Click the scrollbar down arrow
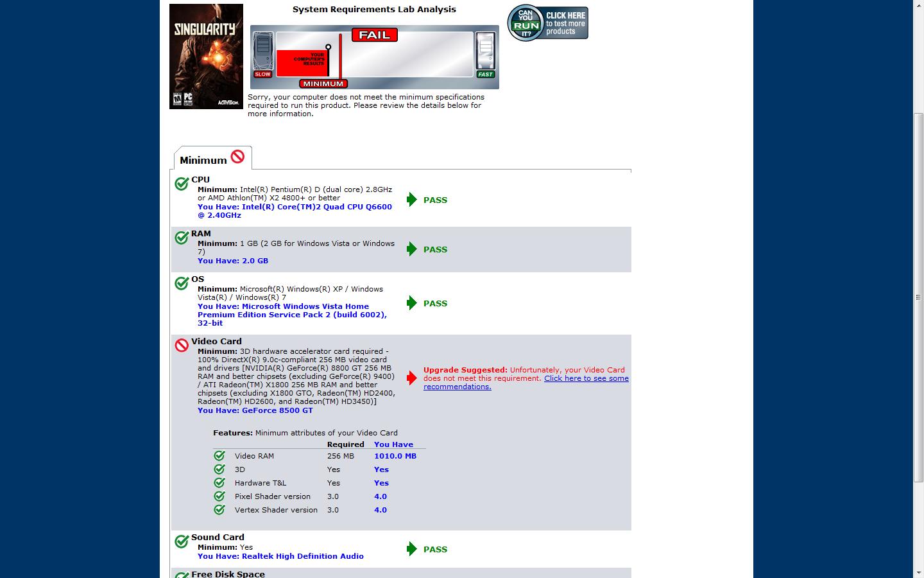The width and height of the screenshot is (924, 578). [918, 572]
